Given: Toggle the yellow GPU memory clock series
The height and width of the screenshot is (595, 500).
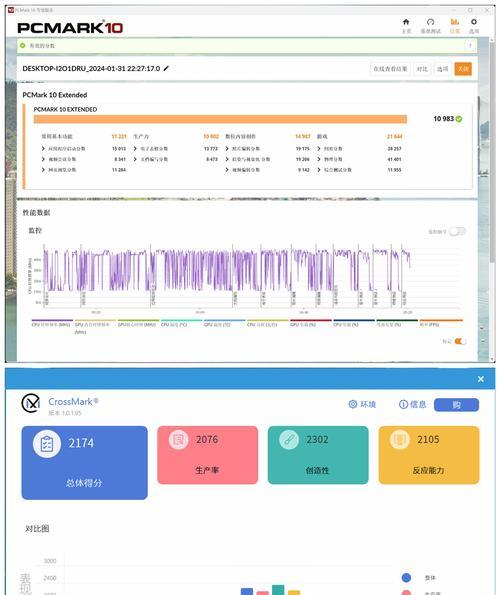Looking at the screenshot, I should [95, 326].
